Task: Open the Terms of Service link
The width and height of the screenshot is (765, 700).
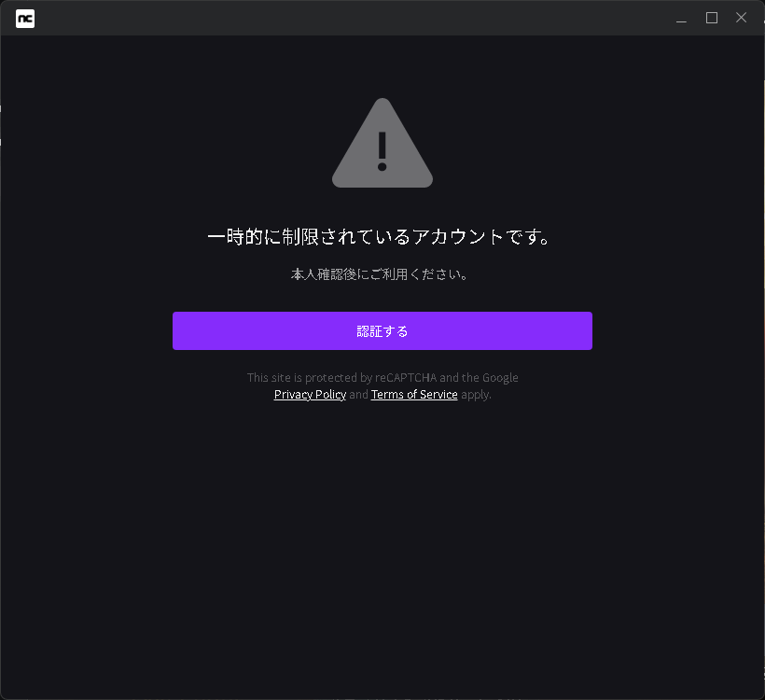Action: coord(414,395)
